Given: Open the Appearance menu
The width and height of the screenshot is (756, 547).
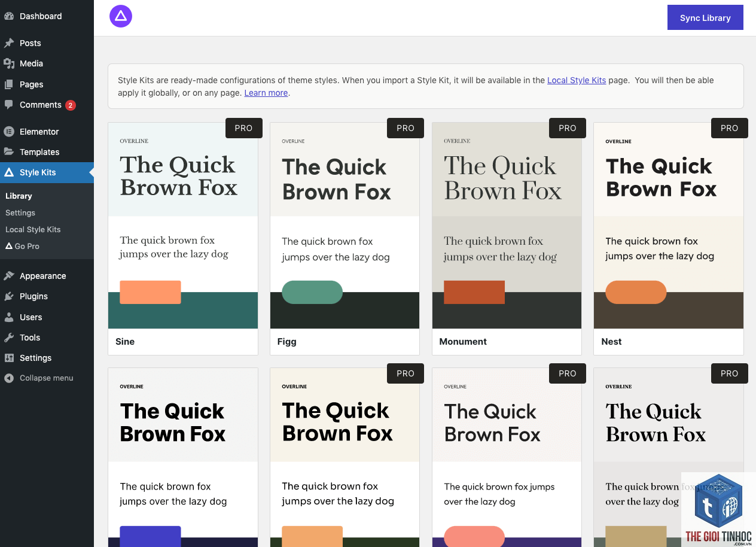Looking at the screenshot, I should (x=47, y=276).
